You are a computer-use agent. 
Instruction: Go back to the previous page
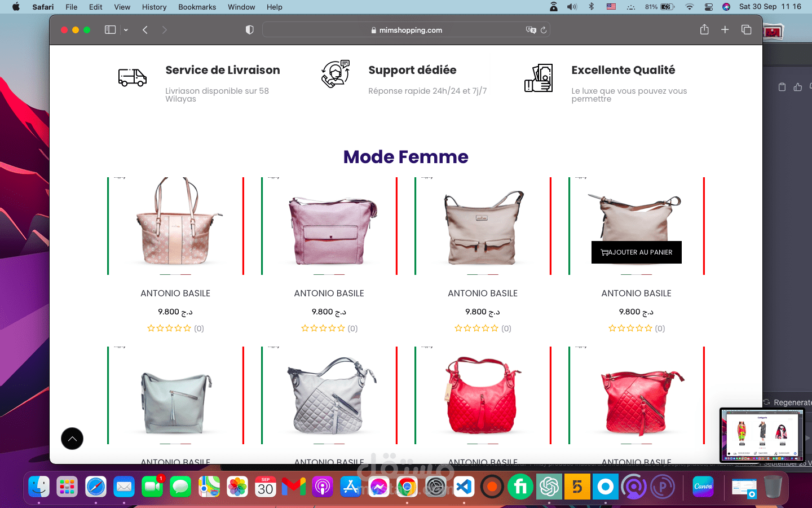click(x=145, y=30)
